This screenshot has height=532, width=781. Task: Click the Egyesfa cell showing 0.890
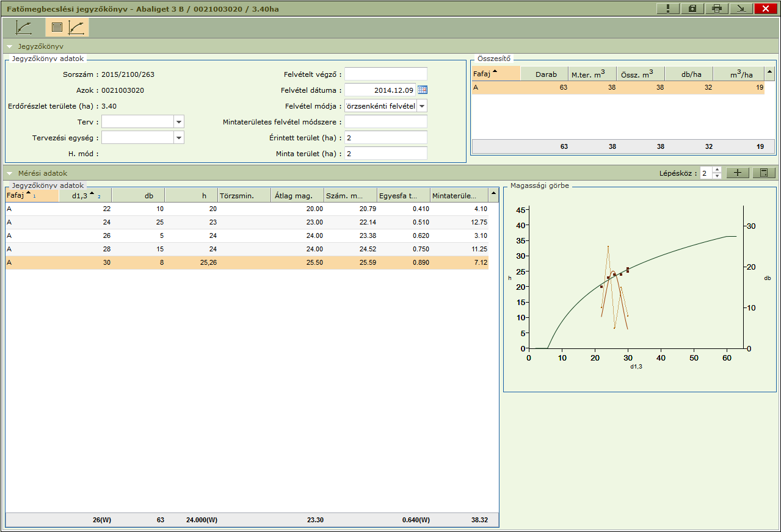tap(404, 262)
